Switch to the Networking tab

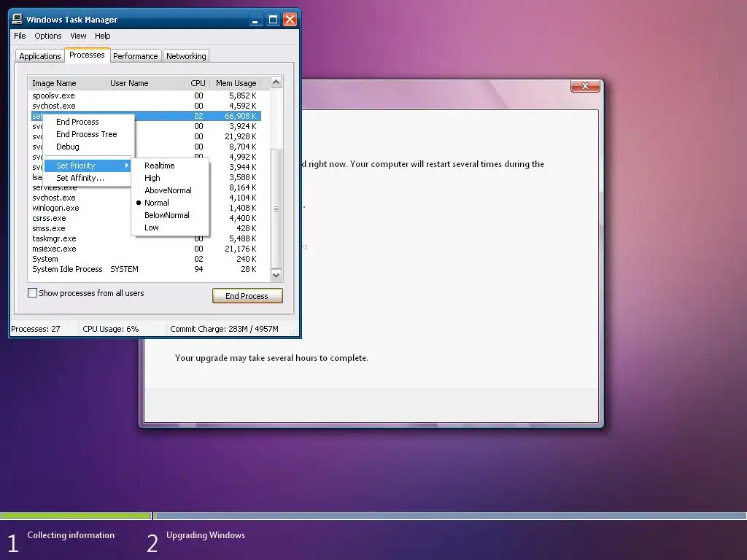coord(186,56)
